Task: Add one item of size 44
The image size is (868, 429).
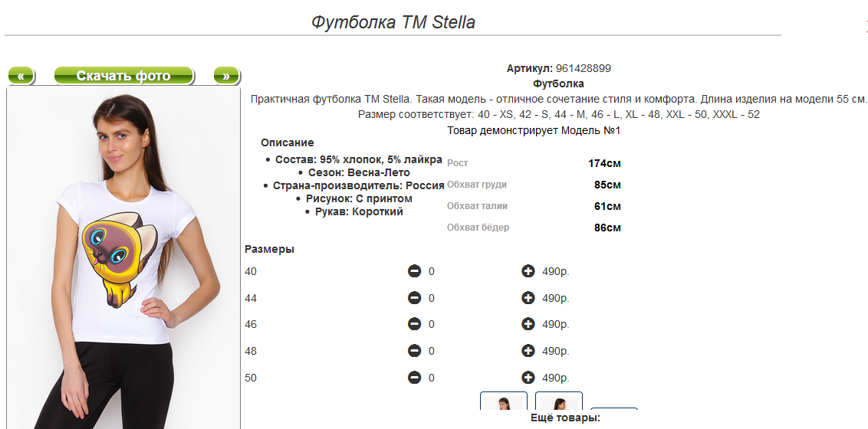Action: coord(528,298)
